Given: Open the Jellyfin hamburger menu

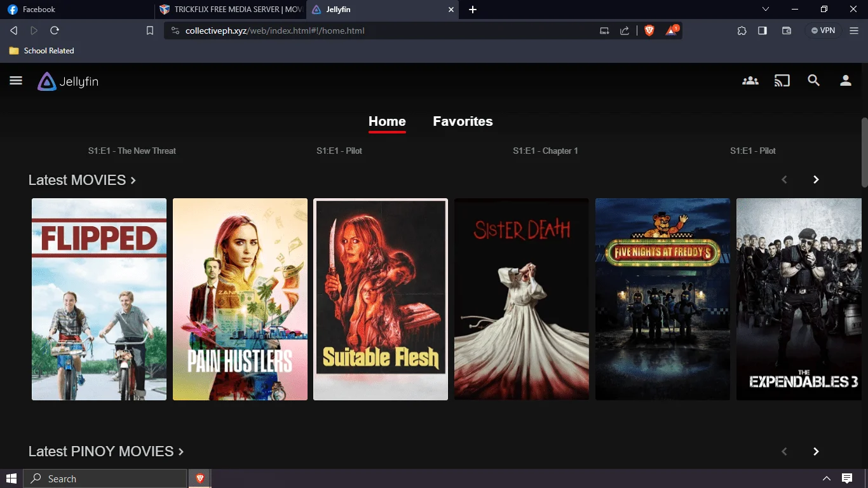Looking at the screenshot, I should 16,81.
